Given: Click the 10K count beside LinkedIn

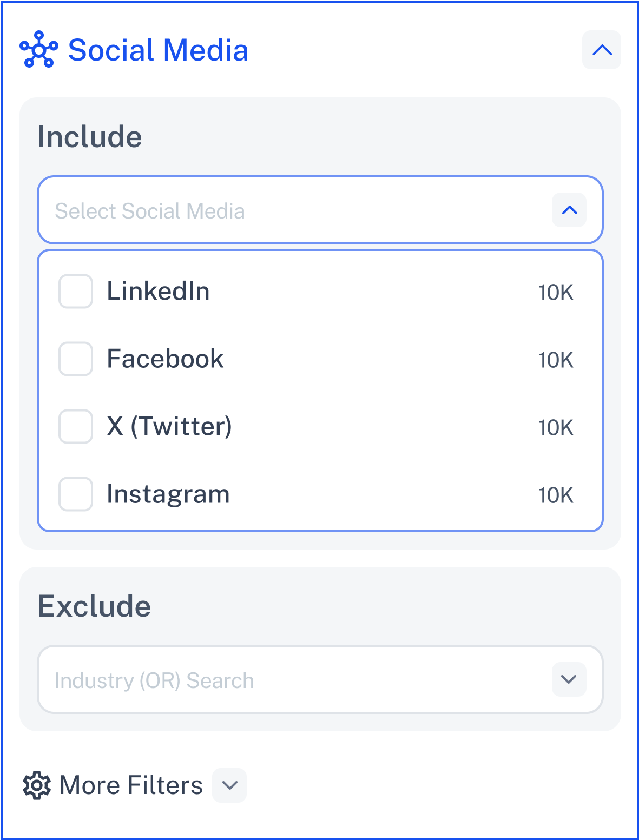Looking at the screenshot, I should pos(556,293).
